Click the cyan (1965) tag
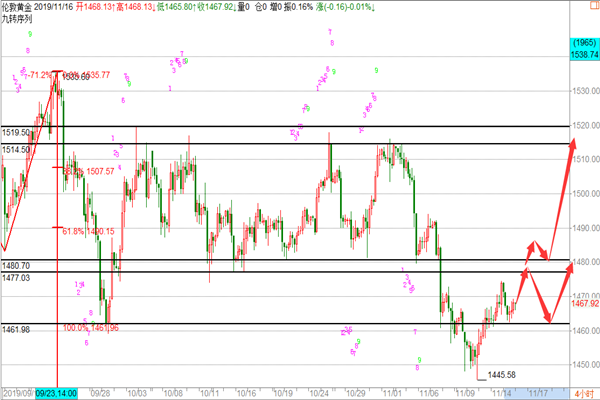Screen dimensions: 600x400 click(584, 43)
